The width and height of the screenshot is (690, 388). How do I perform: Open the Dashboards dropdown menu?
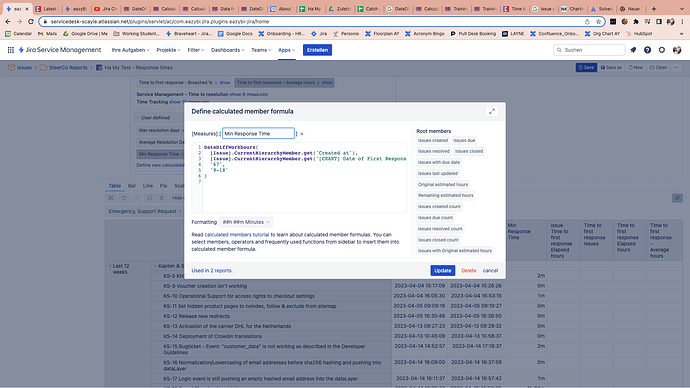pyautogui.click(x=228, y=50)
